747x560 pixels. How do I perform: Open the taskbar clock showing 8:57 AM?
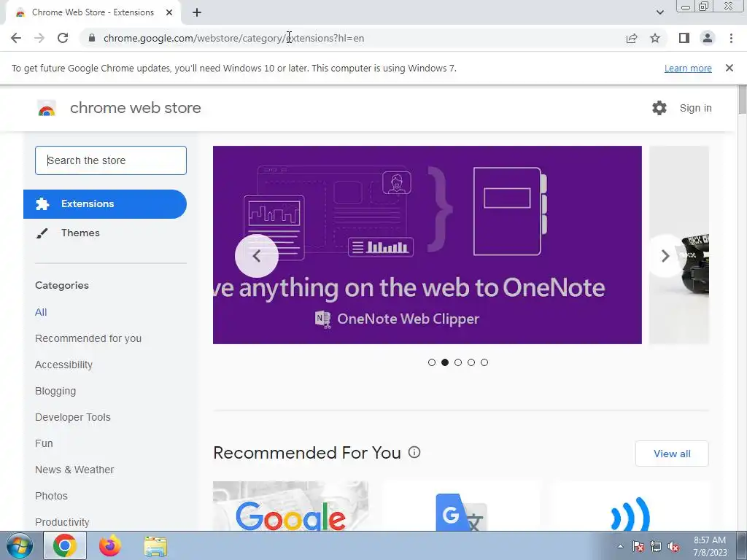(x=710, y=546)
